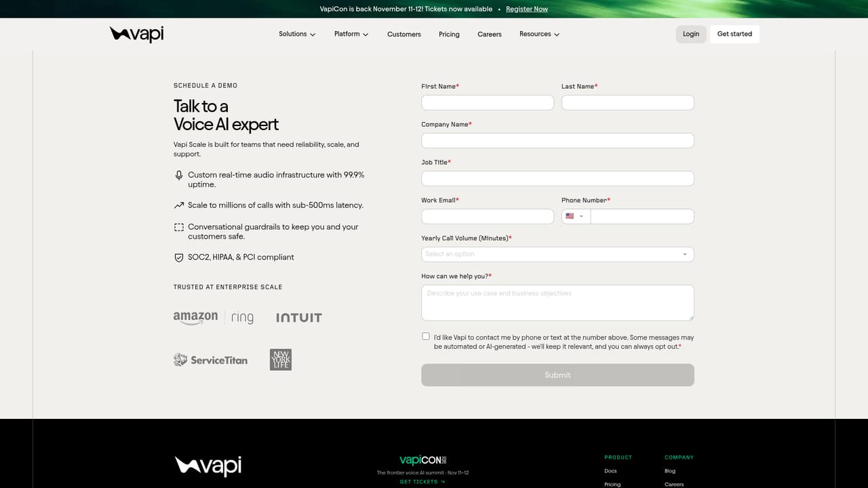Click the Vapi logo in header
Screen dimensions: 868x488
pos(136,34)
